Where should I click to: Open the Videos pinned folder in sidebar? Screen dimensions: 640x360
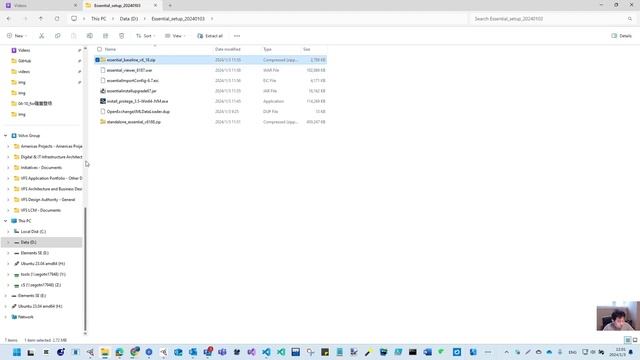(x=24, y=50)
